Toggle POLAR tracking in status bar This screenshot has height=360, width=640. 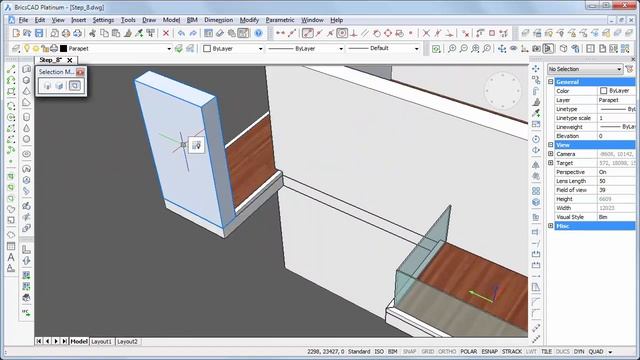(x=469, y=351)
